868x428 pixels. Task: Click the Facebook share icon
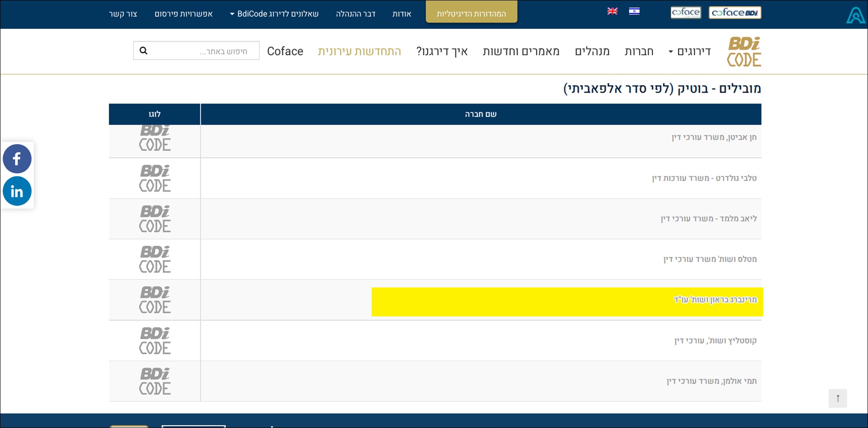[17, 159]
